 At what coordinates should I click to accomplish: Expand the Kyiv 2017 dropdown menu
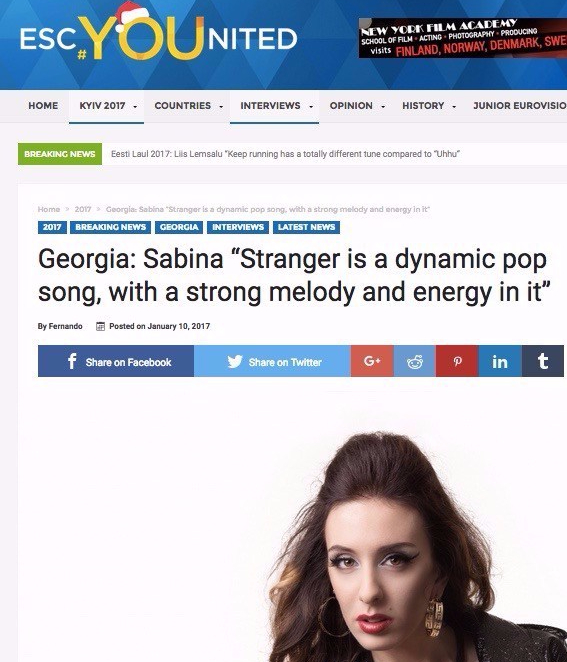tap(106, 106)
